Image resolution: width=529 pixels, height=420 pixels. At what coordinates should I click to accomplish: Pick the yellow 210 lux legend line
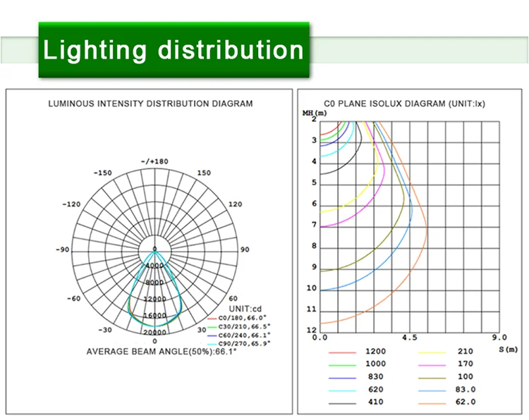pyautogui.click(x=432, y=351)
